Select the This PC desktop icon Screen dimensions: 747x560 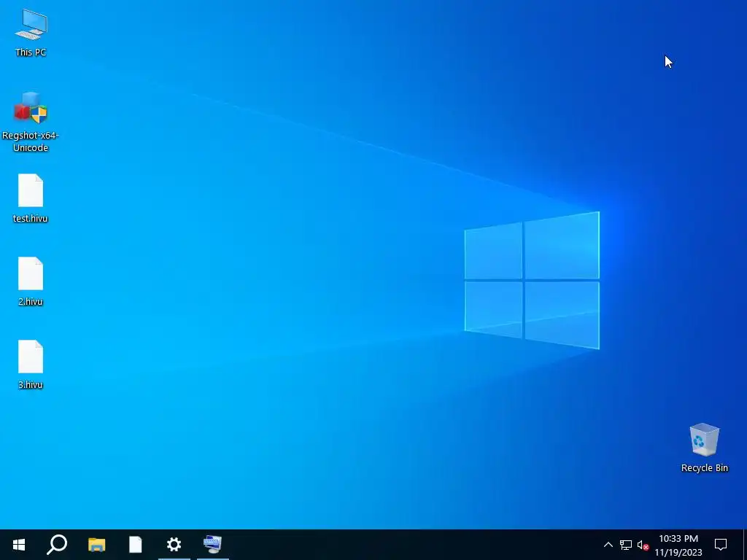point(31,25)
